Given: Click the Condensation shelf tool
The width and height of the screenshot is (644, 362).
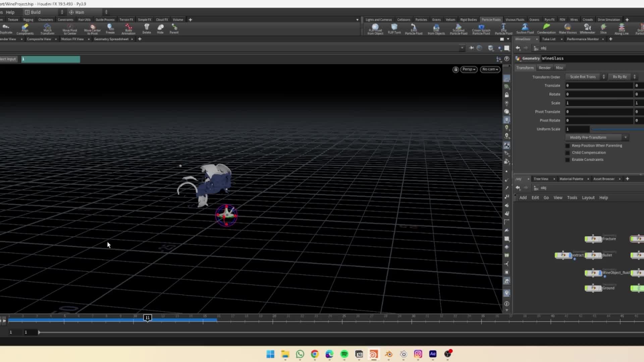Looking at the screenshot, I should [x=546, y=28].
